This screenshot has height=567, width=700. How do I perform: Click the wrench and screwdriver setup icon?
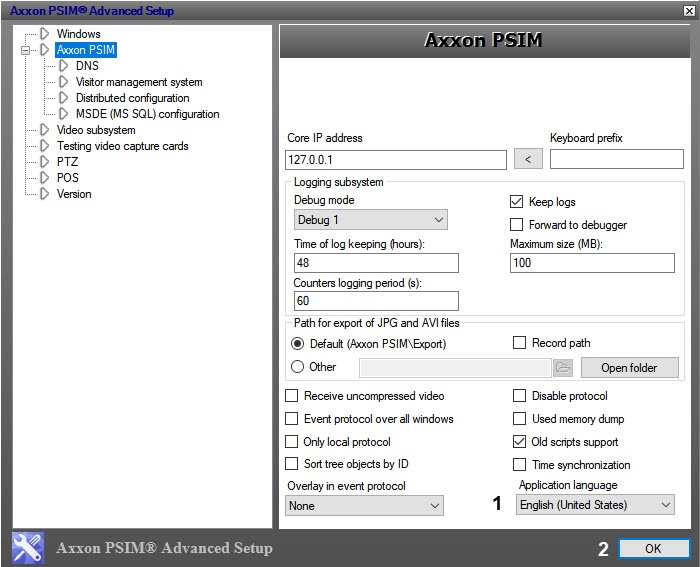coord(28,548)
